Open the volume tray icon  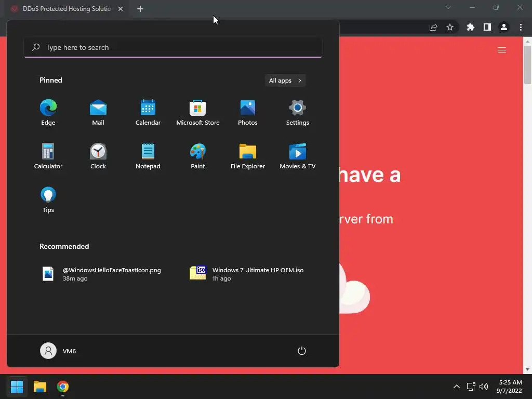[484, 387]
